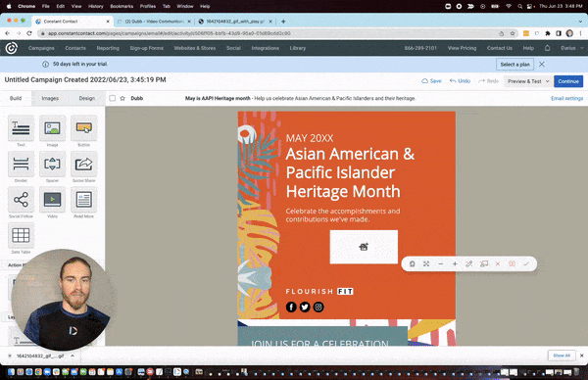Click the Save button
Viewport: 588px width, 380px height.
click(431, 81)
